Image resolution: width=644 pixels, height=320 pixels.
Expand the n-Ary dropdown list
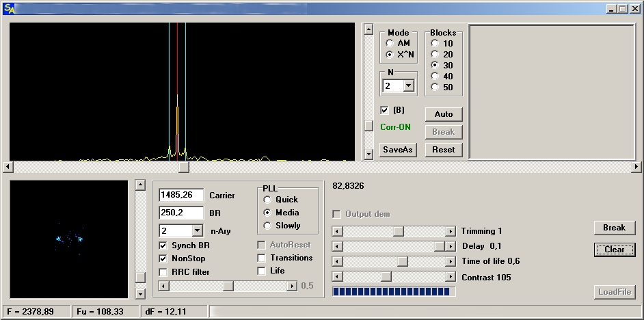point(198,231)
